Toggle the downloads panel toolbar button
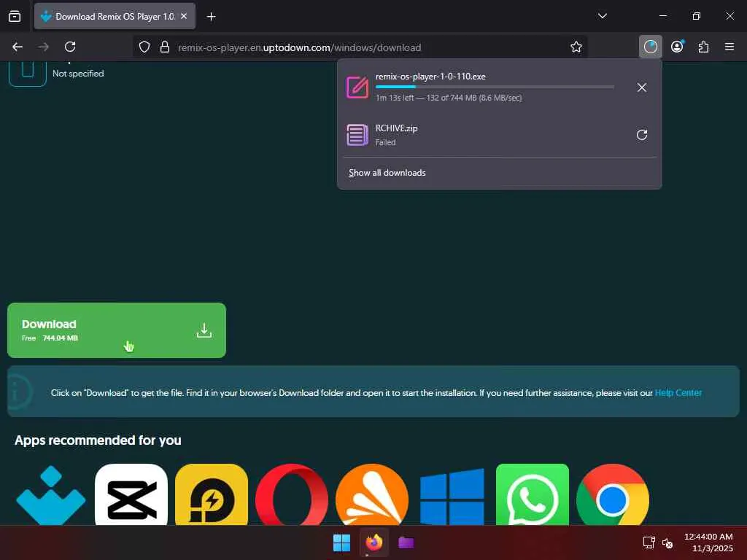The height and width of the screenshot is (560, 747). click(650, 47)
